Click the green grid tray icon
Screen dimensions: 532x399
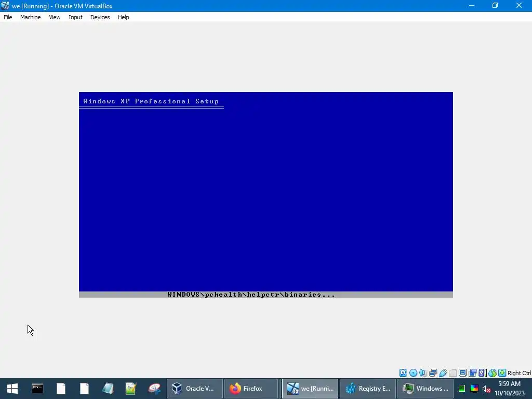tap(461, 389)
